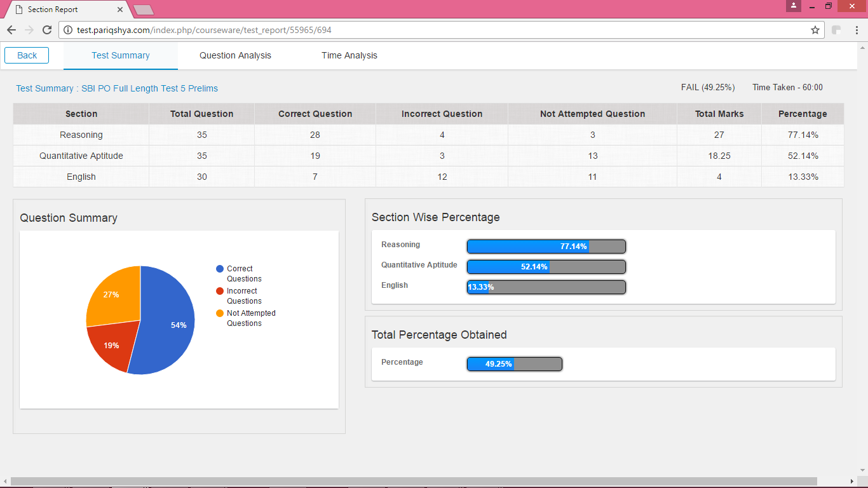Click the Not Attempted Question header

click(x=593, y=114)
